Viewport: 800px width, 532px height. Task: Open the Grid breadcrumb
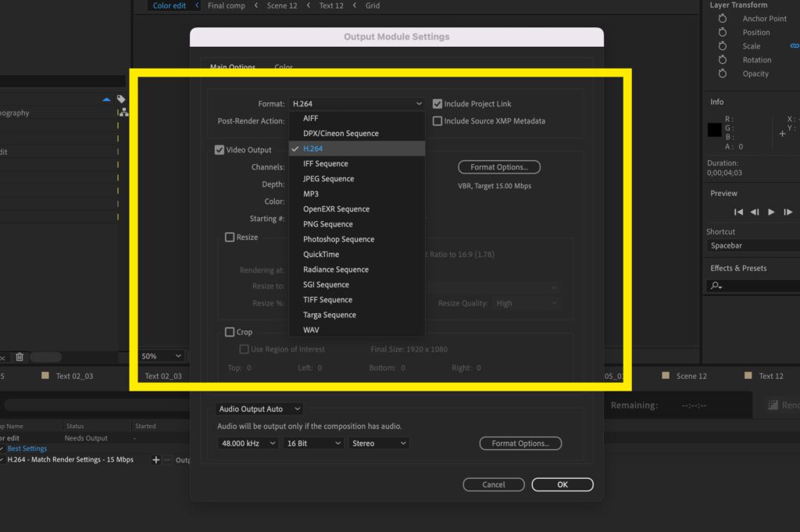[373, 5]
